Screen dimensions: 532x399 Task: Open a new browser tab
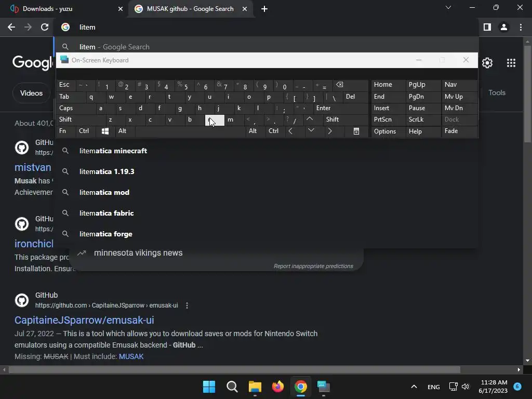[264, 9]
